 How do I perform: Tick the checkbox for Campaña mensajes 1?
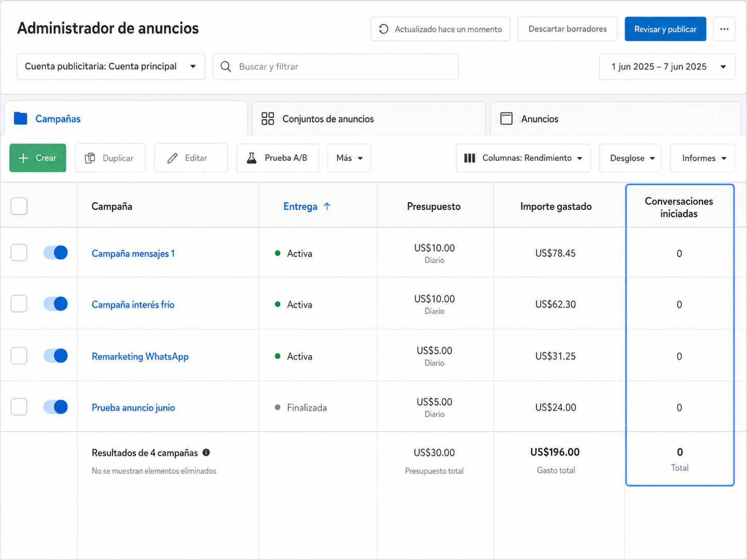pos(19,253)
